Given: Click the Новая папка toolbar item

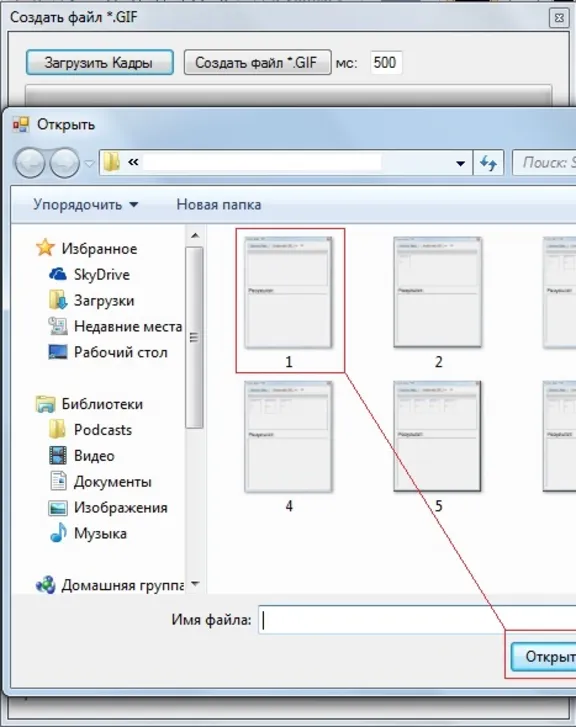Looking at the screenshot, I should point(218,205).
